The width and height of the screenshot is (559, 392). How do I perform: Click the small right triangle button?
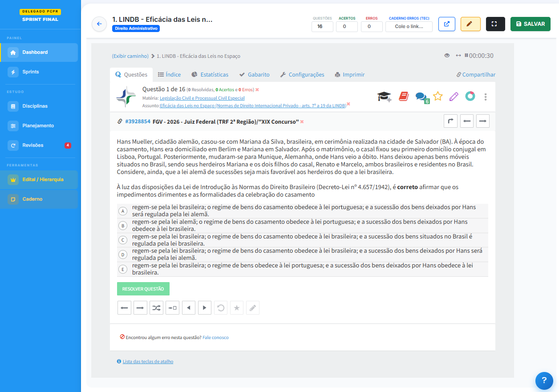pyautogui.click(x=205, y=308)
